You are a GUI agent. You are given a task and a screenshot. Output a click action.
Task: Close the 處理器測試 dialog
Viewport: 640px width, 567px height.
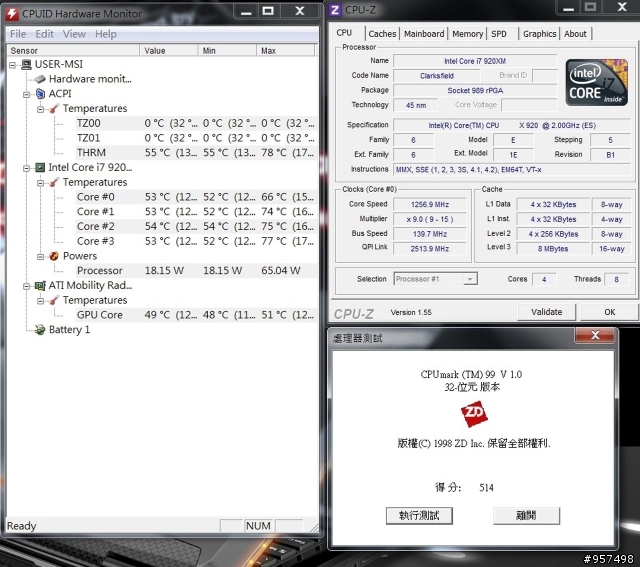point(595,335)
